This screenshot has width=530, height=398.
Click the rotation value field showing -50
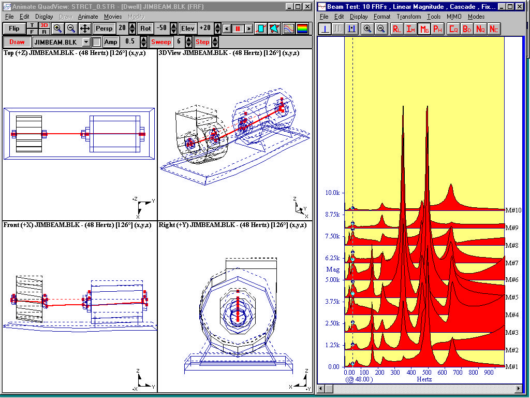(x=162, y=29)
